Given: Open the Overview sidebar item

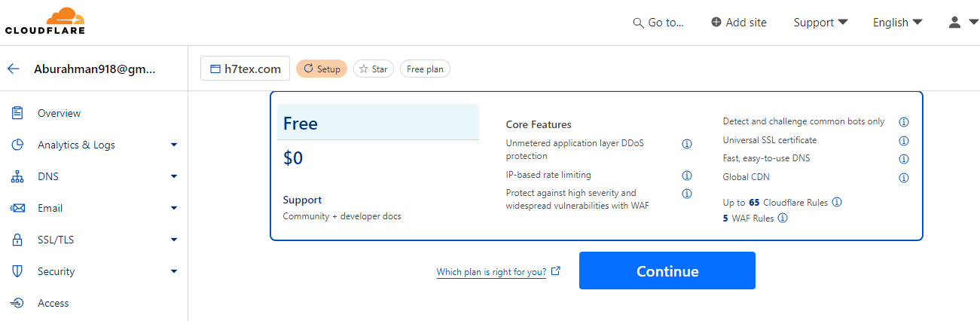Looking at the screenshot, I should (59, 113).
